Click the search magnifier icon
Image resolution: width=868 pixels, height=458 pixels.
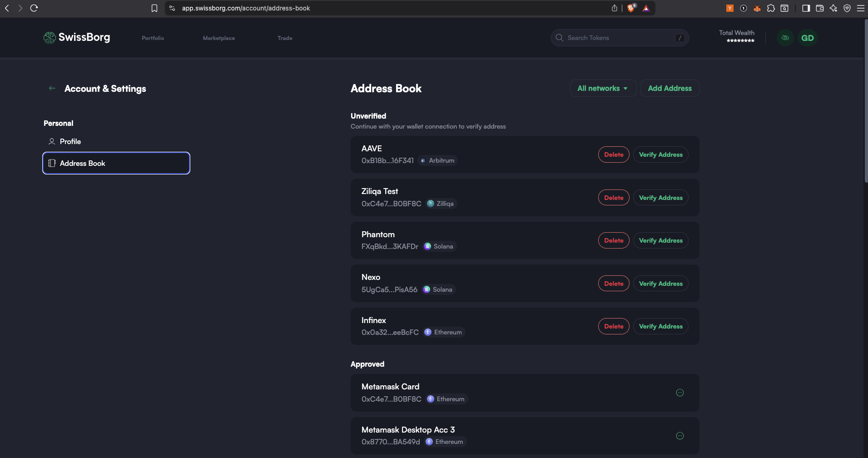(560, 38)
